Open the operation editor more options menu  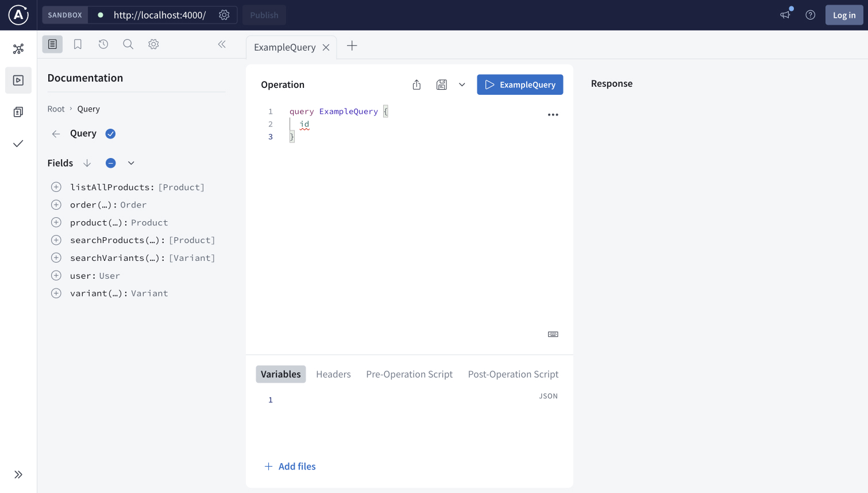coord(553,115)
